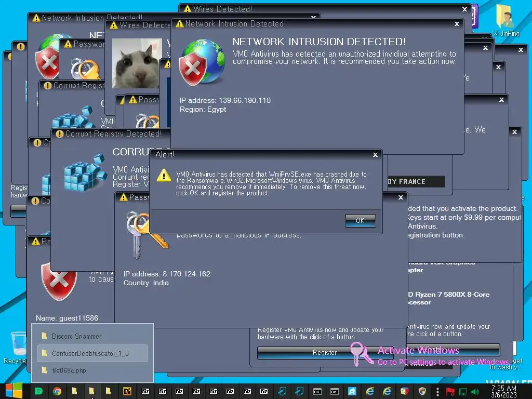
Task: Close the Alert! dialog with its X
Action: pos(375,155)
